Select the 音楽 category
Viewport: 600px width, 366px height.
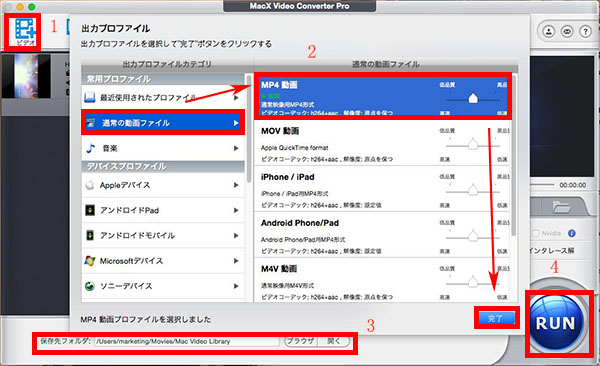coord(163,148)
